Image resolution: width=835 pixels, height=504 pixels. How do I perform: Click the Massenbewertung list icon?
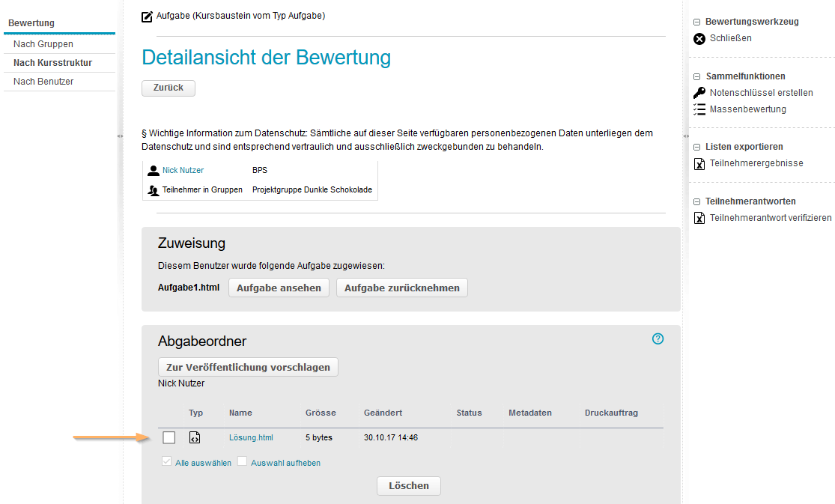pos(698,109)
